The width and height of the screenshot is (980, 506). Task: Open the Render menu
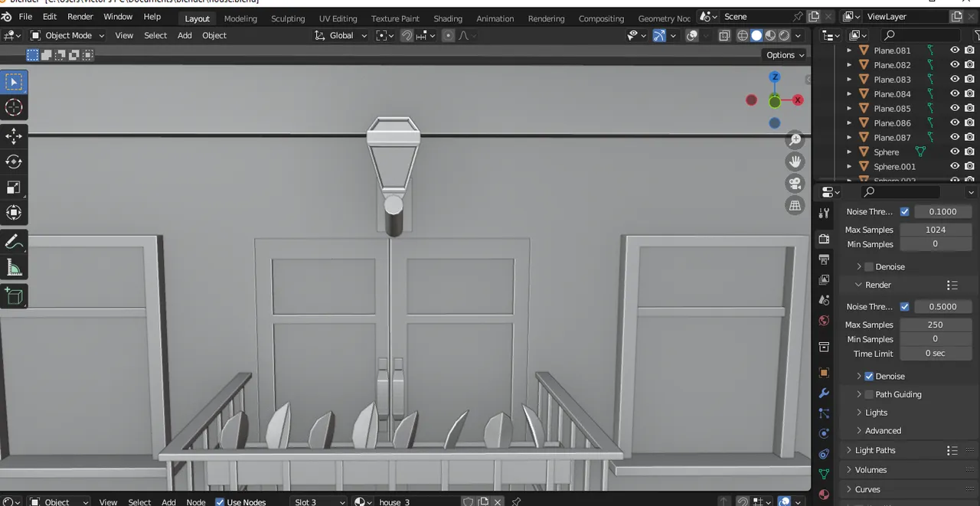(80, 17)
